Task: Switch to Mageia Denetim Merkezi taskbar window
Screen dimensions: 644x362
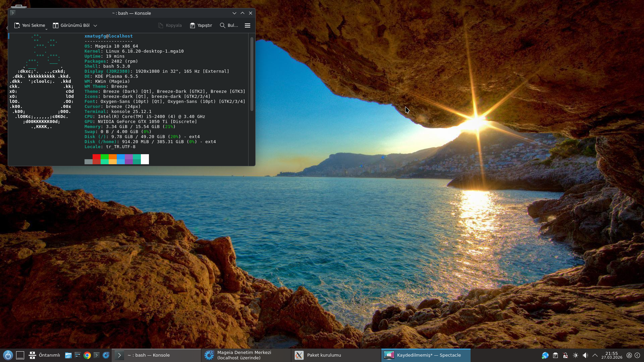Action: [246, 355]
